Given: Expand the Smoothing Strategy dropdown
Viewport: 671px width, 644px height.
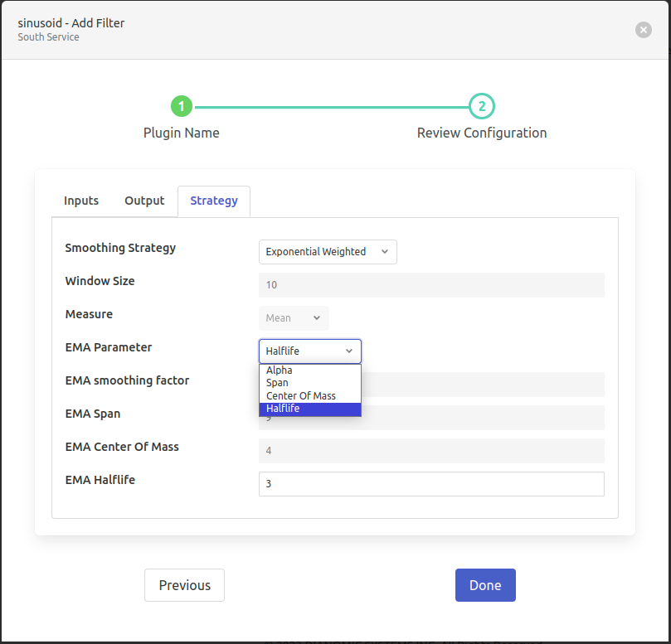Looking at the screenshot, I should [x=328, y=252].
